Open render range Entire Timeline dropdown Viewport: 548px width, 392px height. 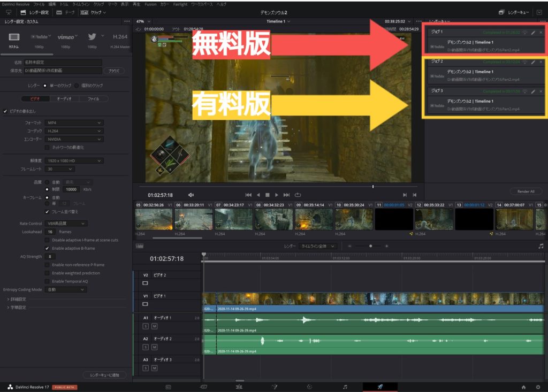(318, 247)
